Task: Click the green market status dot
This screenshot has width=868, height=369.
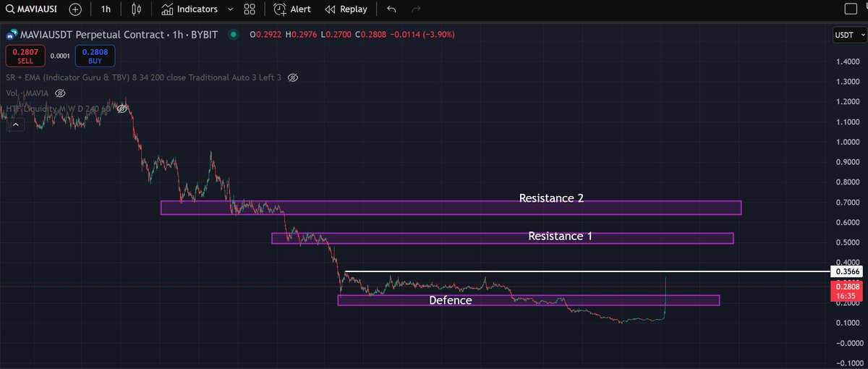Action: pyautogui.click(x=232, y=35)
